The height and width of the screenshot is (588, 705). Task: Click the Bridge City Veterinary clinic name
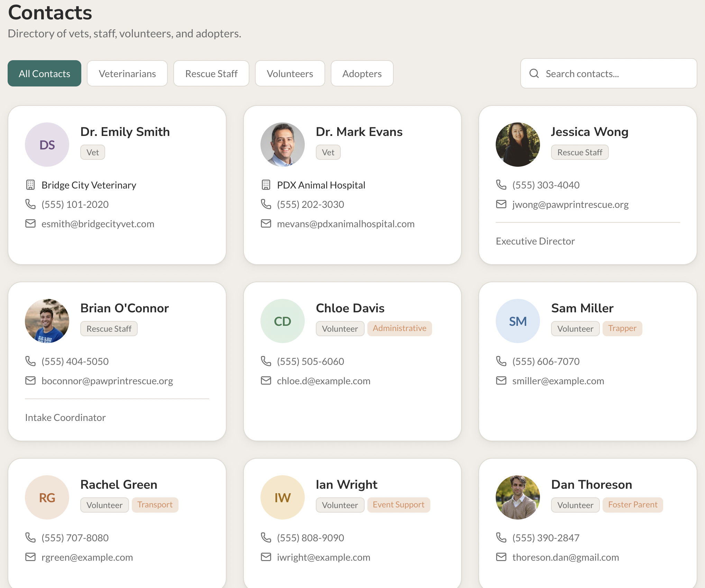click(x=89, y=185)
